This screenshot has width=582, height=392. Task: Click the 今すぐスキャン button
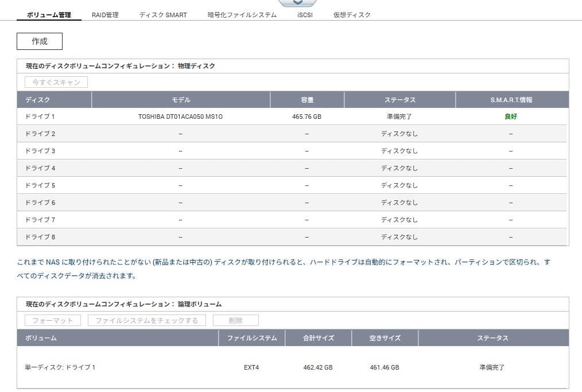click(56, 81)
